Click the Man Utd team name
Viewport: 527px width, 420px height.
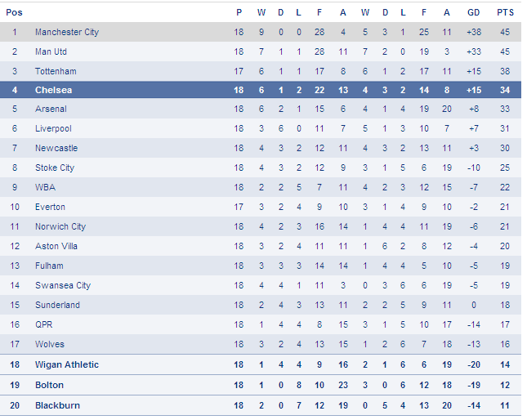[x=51, y=51]
